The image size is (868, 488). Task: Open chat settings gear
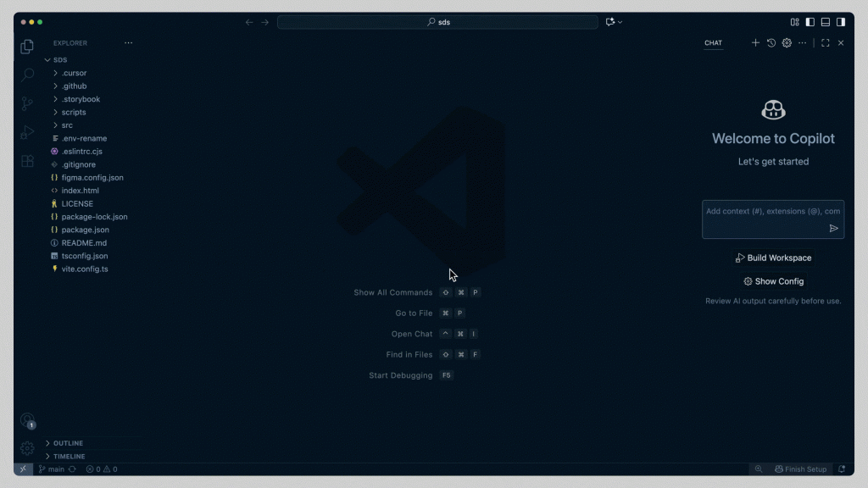787,42
